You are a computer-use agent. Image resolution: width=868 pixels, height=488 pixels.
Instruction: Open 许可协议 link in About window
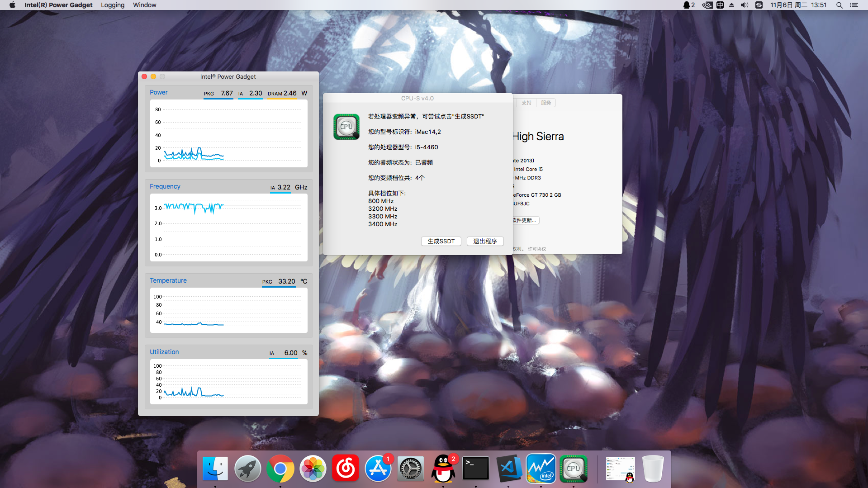coord(537,249)
